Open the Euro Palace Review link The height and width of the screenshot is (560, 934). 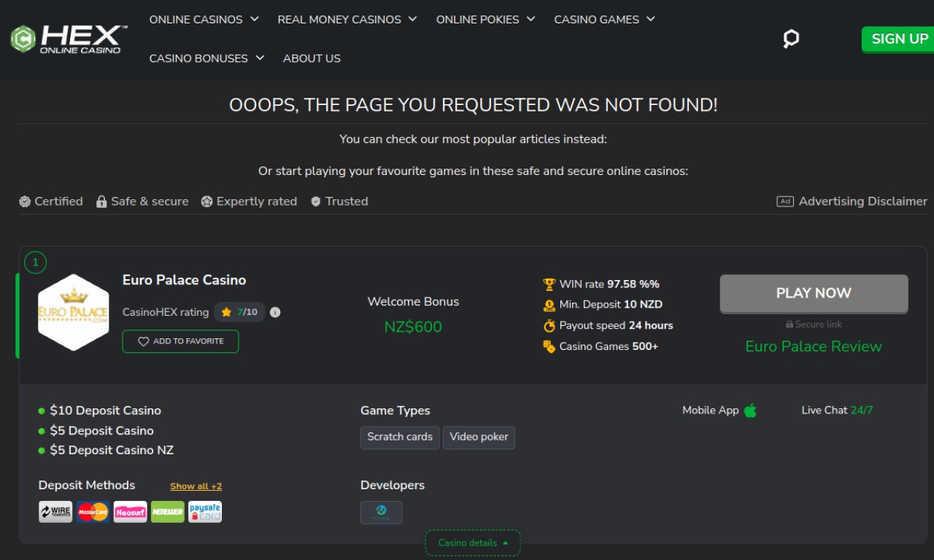click(814, 346)
